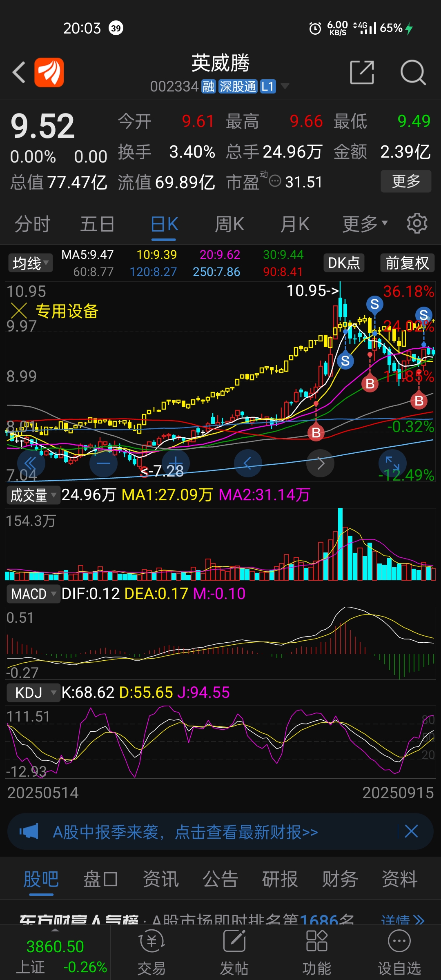Tap the 英威腾 stock title
This screenshot has width=441, height=980.
click(220, 63)
